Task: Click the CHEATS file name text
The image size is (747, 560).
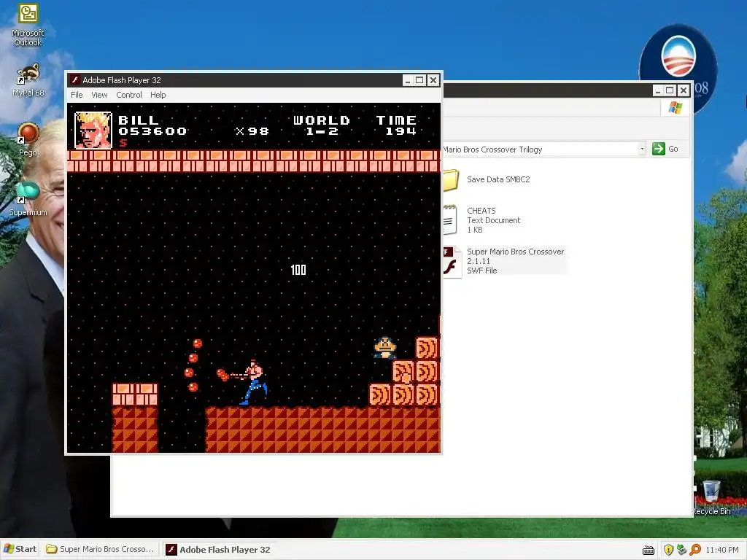Action: tap(481, 211)
